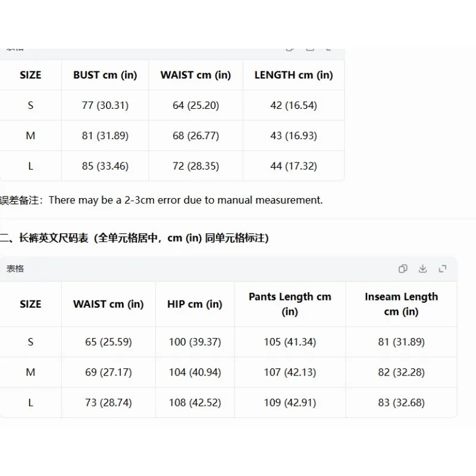Click the manual measurement error note

(x=161, y=200)
